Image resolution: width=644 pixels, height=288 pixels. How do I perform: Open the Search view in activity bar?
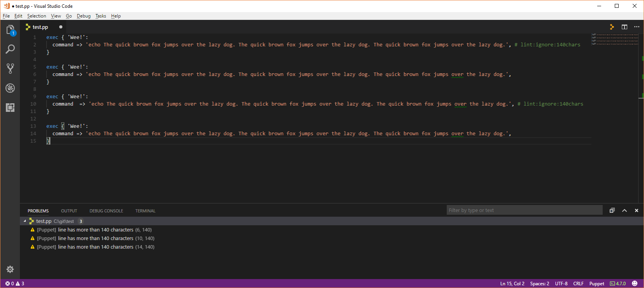[x=10, y=49]
